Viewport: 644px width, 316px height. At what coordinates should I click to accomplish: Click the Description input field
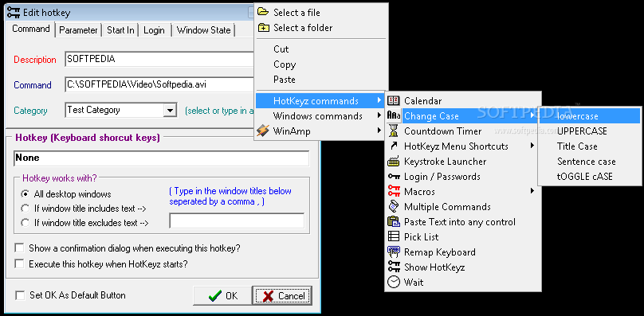point(159,59)
